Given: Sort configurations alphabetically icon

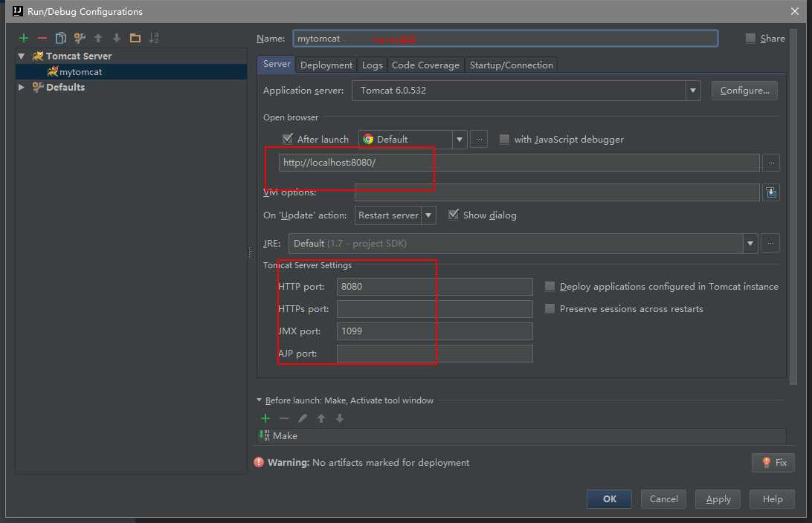Looking at the screenshot, I should 154,38.
